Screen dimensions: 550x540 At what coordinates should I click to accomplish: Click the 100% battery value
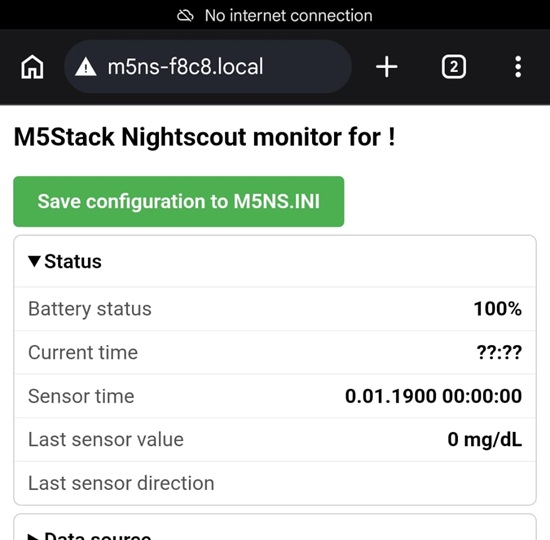point(498,309)
